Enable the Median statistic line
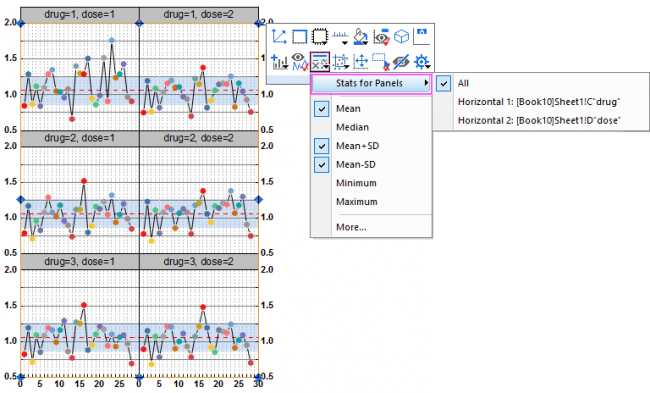This screenshot has height=393, width=650. (352, 127)
